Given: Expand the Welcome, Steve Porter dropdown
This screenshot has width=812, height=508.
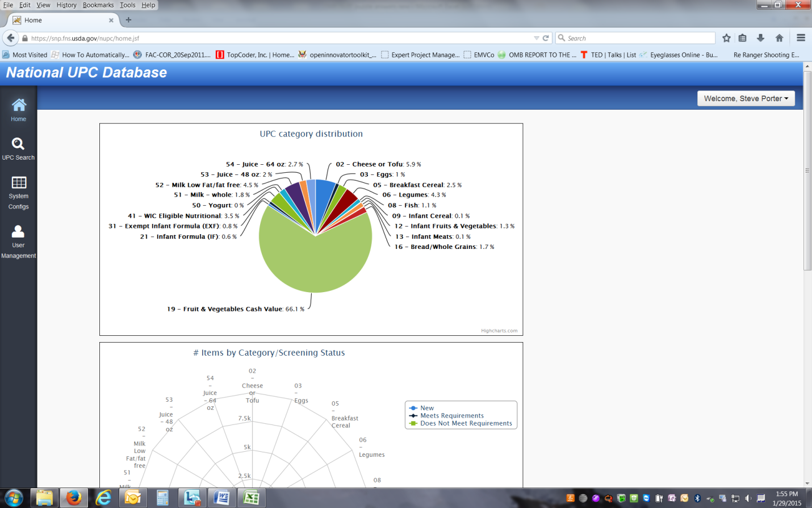Looking at the screenshot, I should click(x=746, y=98).
